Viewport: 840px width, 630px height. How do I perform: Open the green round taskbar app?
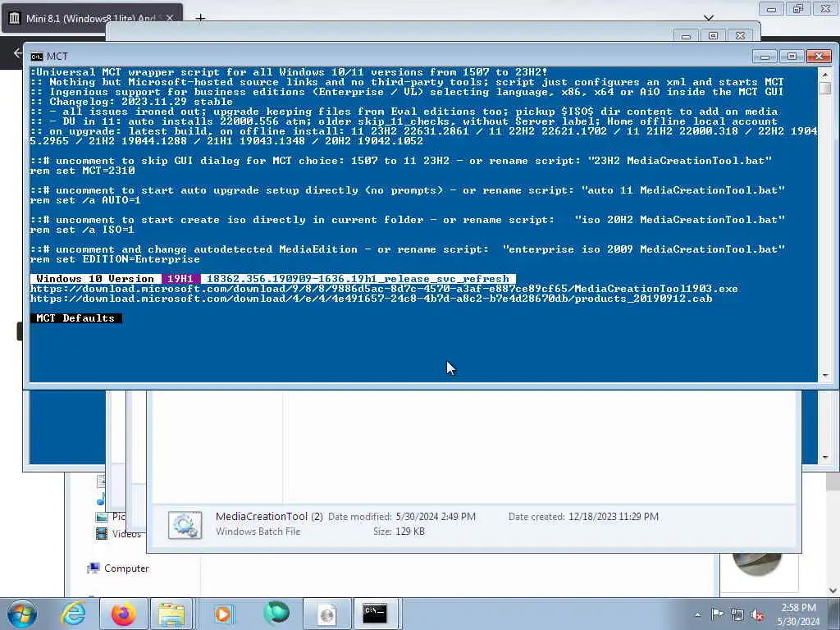tap(276, 614)
